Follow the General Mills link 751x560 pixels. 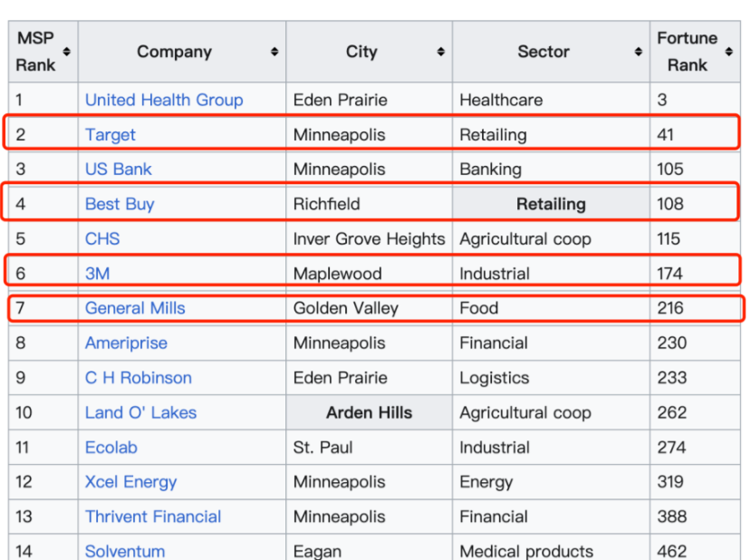click(x=135, y=308)
